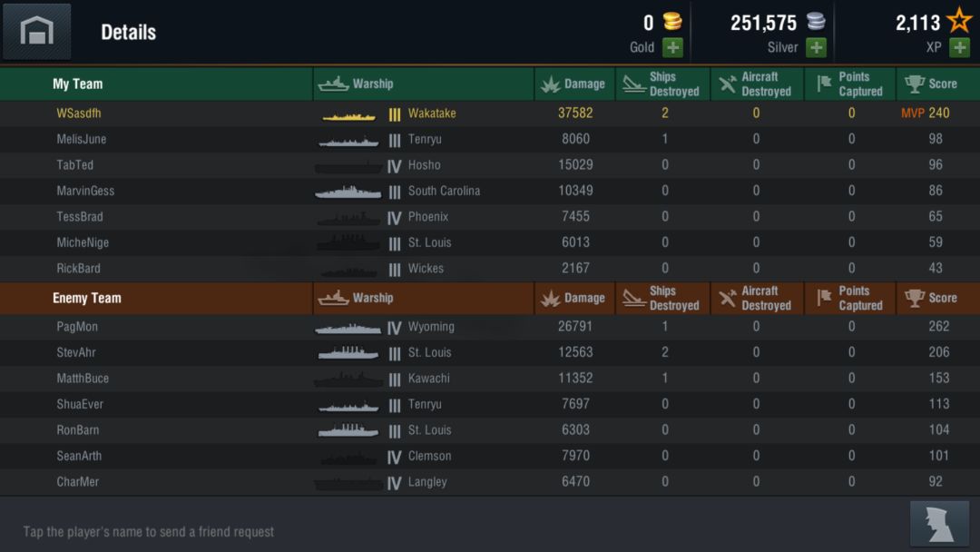Tap the XP star icon
Image resolution: width=980 pixels, height=552 pixels.
point(958,21)
